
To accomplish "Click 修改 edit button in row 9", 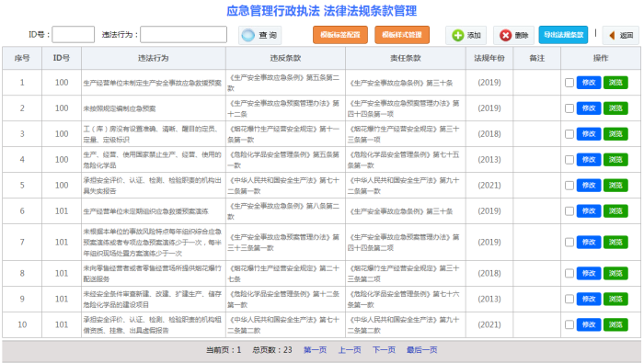I will tap(589, 299).
